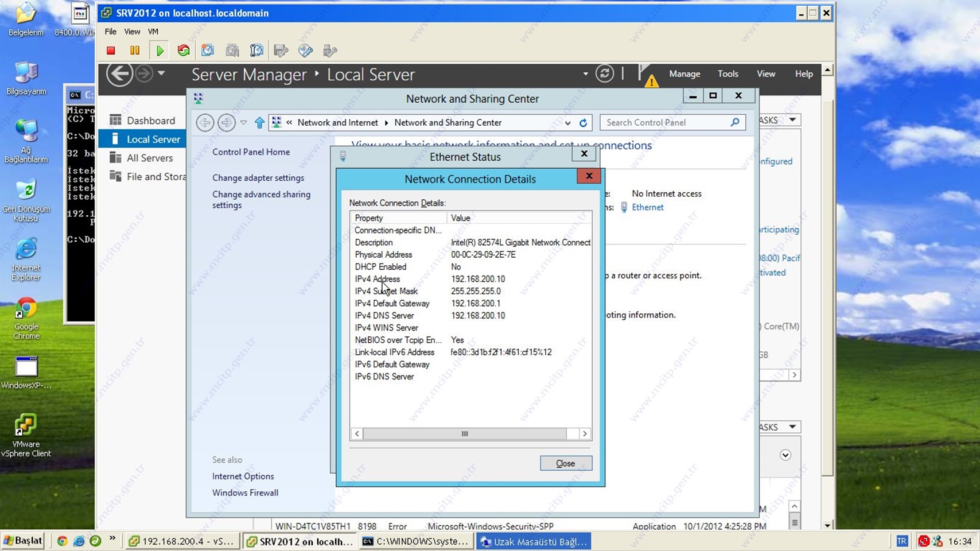Image resolution: width=980 pixels, height=551 pixels.
Task: Open Tools menu in Server Manager
Action: [728, 74]
